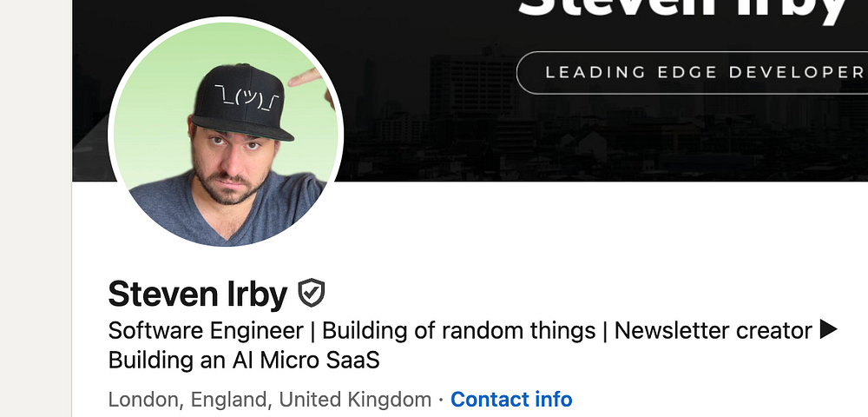Click the verification shield badge beside the name
Screen dimensions: 868x417
312,293
